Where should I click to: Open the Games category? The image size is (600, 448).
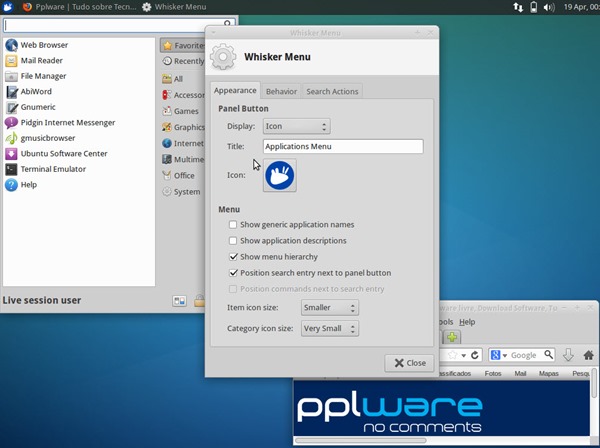[183, 111]
